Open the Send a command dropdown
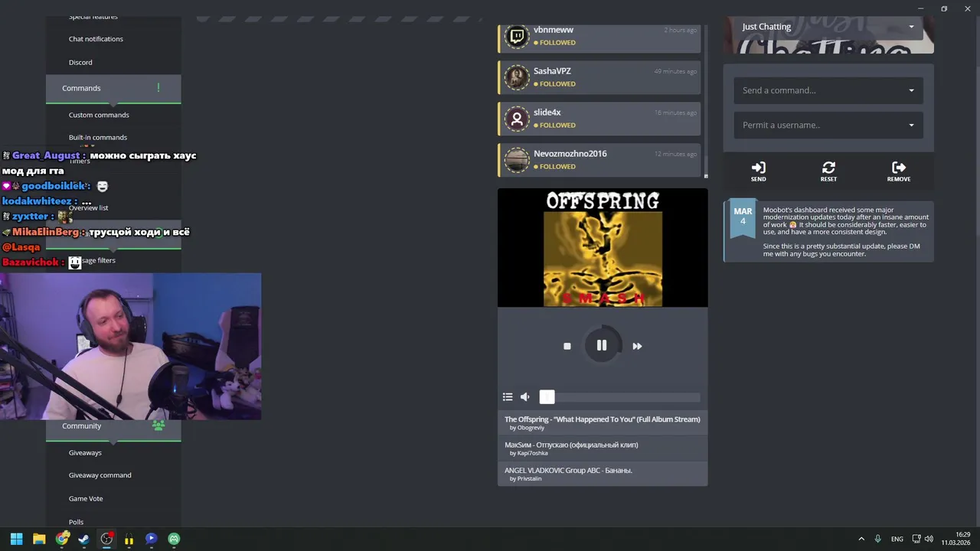Image resolution: width=980 pixels, height=551 pixels. coord(828,90)
